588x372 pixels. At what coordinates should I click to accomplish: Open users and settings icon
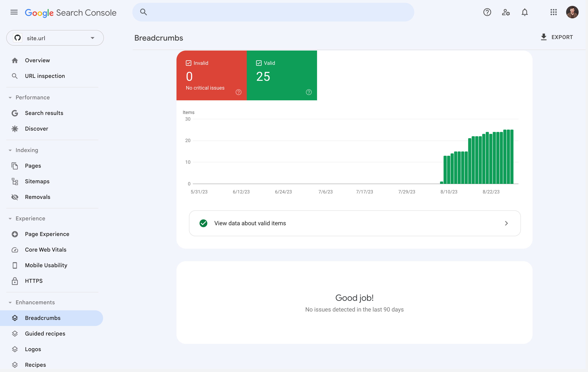pos(506,12)
